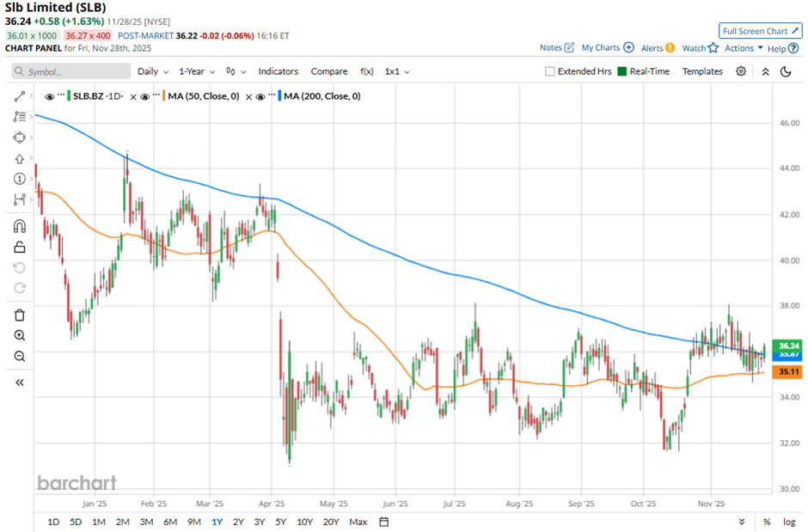The image size is (808, 532).
Task: Select the trend line drawing tool
Action: (20, 96)
